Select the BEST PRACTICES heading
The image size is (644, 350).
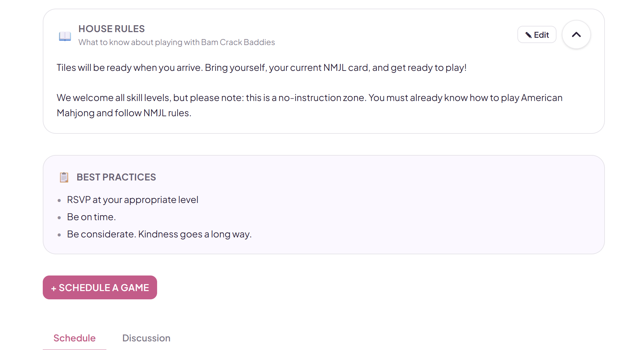pos(116,177)
